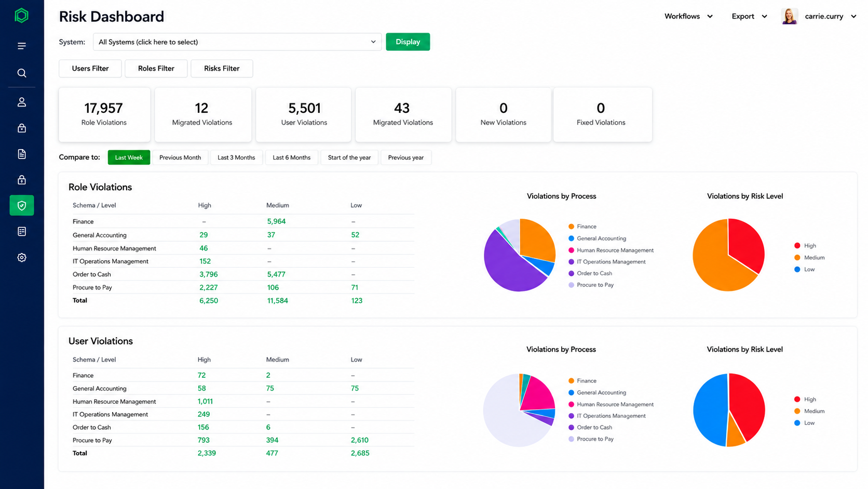Click User Violations Procure to Pay high 793

click(204, 440)
